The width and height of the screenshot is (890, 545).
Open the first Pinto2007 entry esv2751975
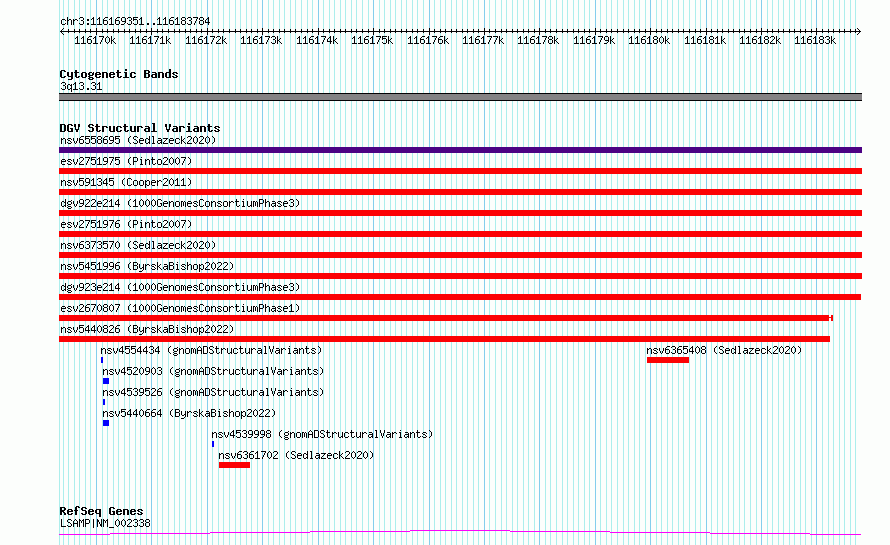tap(126, 161)
